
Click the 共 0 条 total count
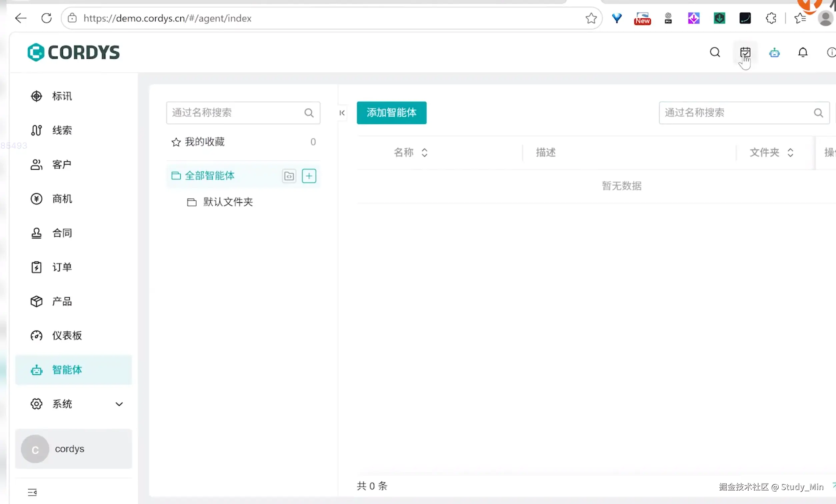(372, 486)
